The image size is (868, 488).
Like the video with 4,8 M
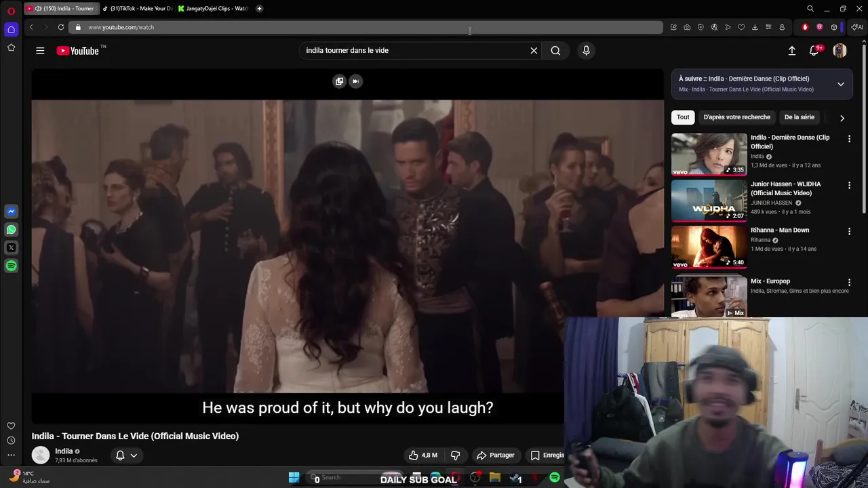pyautogui.click(x=422, y=455)
